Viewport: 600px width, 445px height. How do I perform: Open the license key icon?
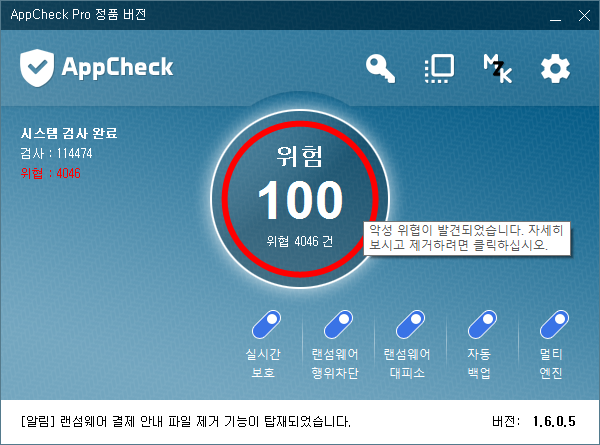[x=381, y=68]
